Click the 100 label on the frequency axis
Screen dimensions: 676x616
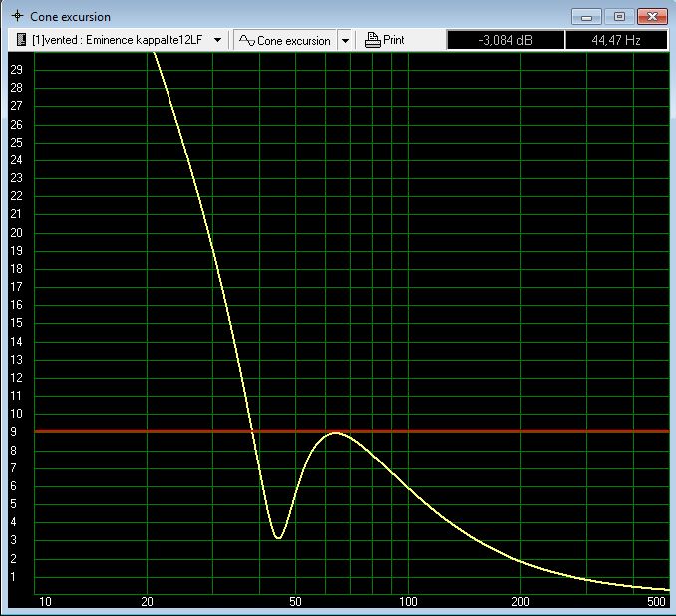[x=408, y=602]
